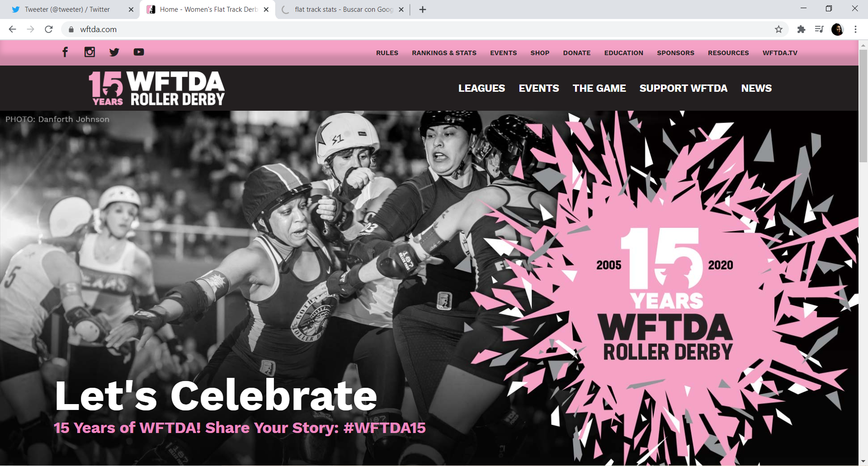This screenshot has height=466, width=868.
Task: Open SHOP menu item
Action: pyautogui.click(x=540, y=53)
